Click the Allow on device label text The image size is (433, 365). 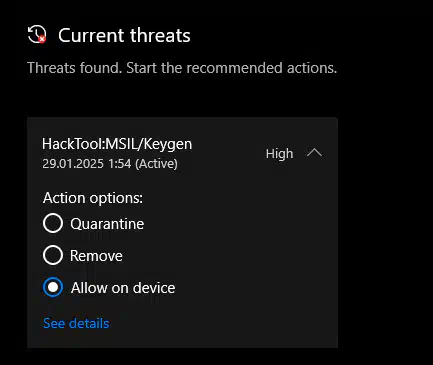[x=123, y=288]
